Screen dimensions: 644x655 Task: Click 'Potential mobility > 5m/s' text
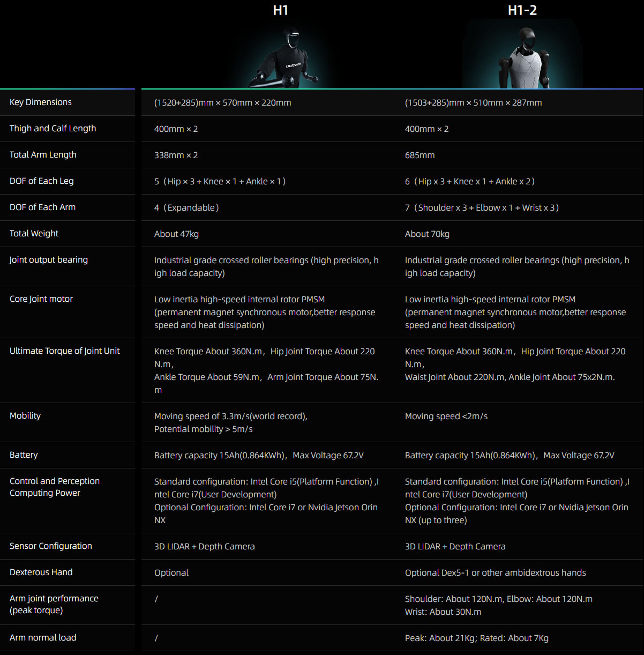(x=204, y=429)
